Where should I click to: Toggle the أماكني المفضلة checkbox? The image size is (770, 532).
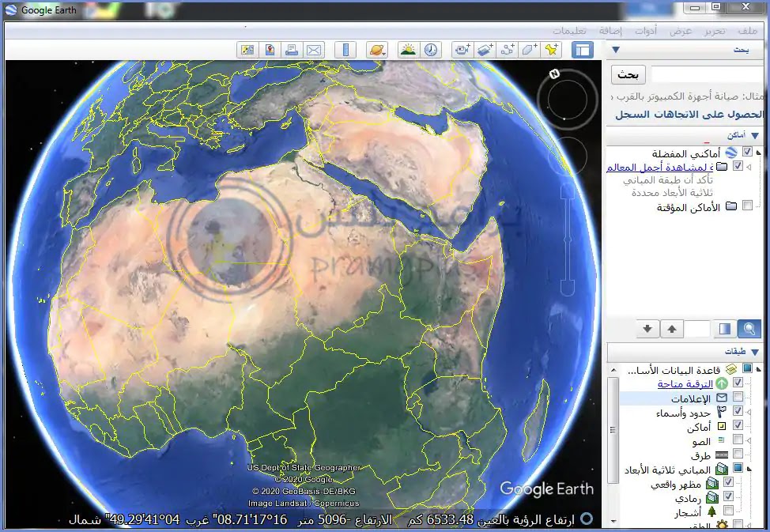[x=747, y=153]
